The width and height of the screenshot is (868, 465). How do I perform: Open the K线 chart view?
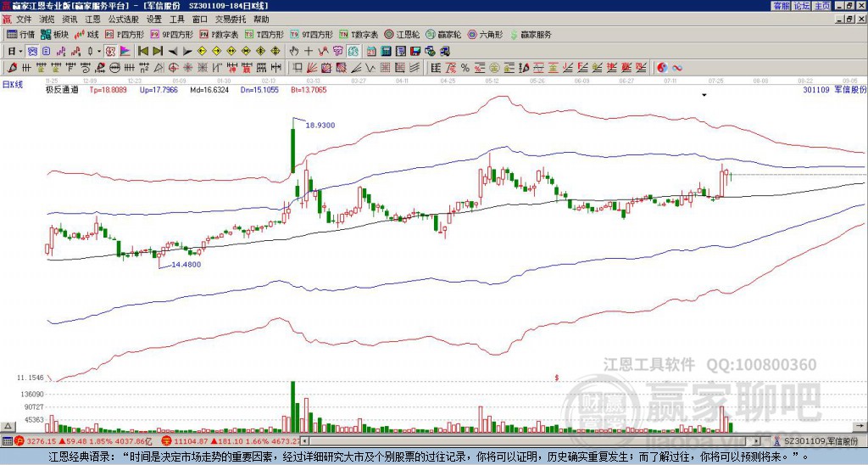[86, 34]
